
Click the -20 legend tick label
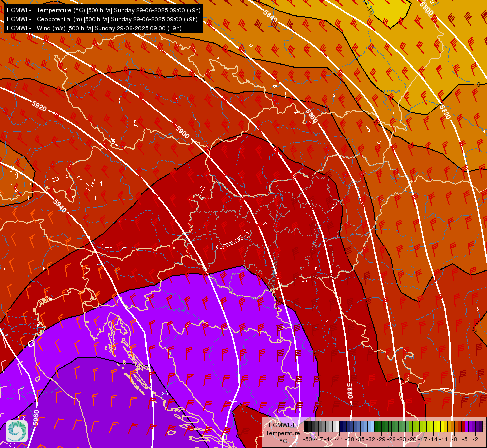412,439
